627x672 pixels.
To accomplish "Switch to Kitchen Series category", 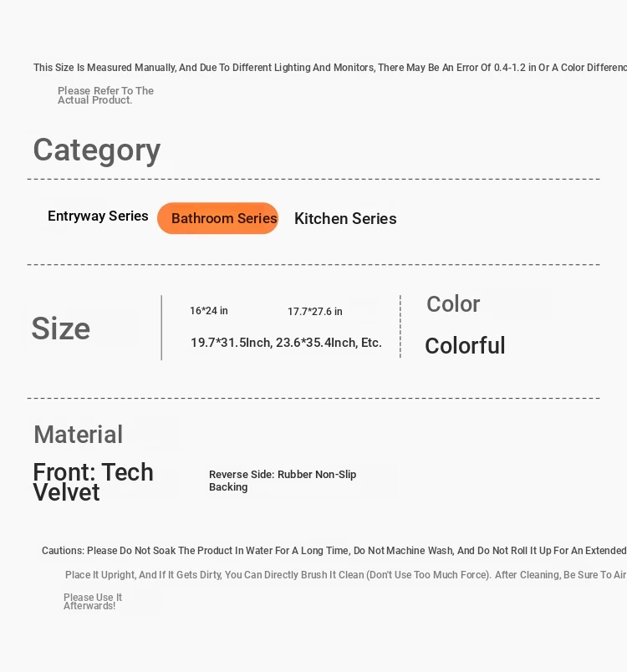I will [x=345, y=219].
